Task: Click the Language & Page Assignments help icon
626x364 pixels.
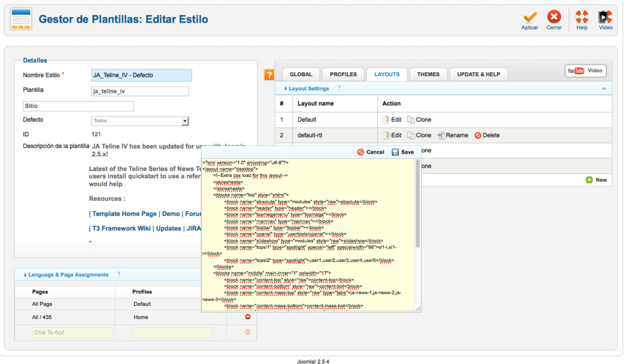Action: coord(118,275)
